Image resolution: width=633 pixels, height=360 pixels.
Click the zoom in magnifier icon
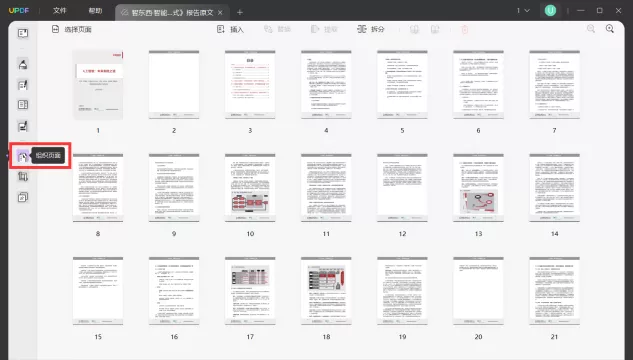coord(610,29)
